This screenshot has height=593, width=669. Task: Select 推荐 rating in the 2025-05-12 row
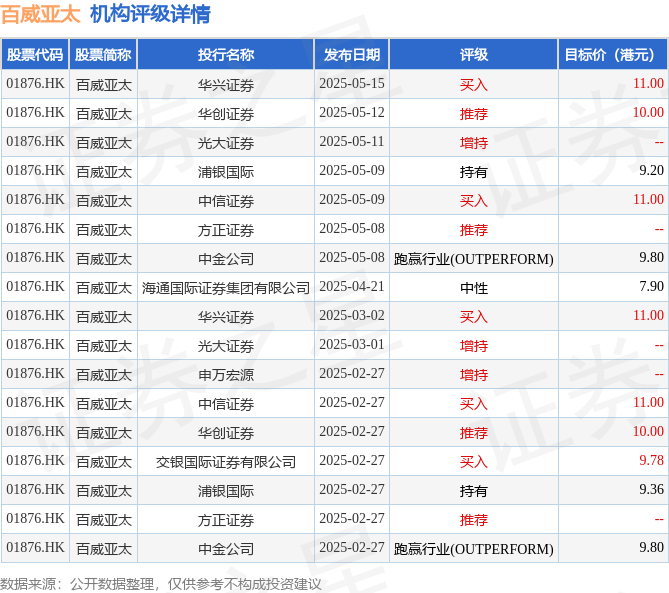click(474, 114)
